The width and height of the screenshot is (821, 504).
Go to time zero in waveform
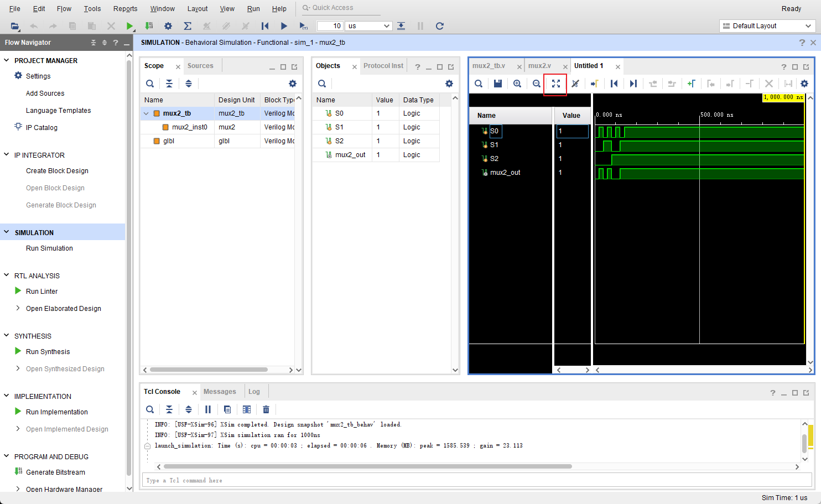pos(614,84)
